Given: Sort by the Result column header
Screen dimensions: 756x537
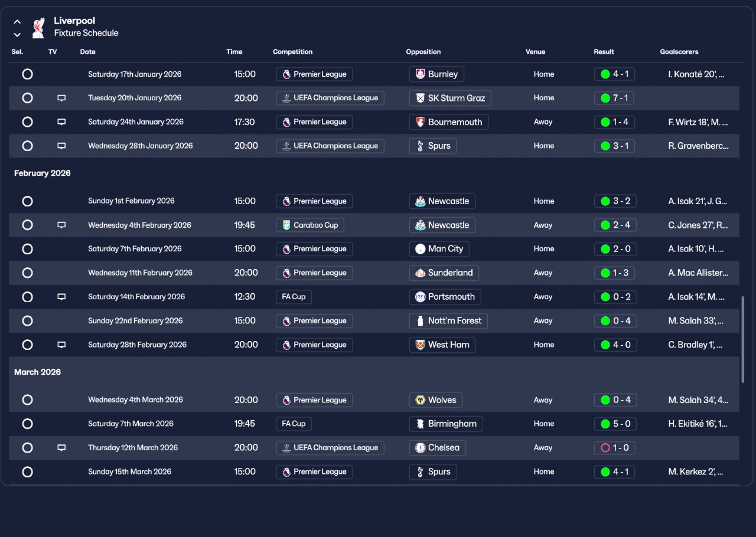Looking at the screenshot, I should click(x=604, y=52).
